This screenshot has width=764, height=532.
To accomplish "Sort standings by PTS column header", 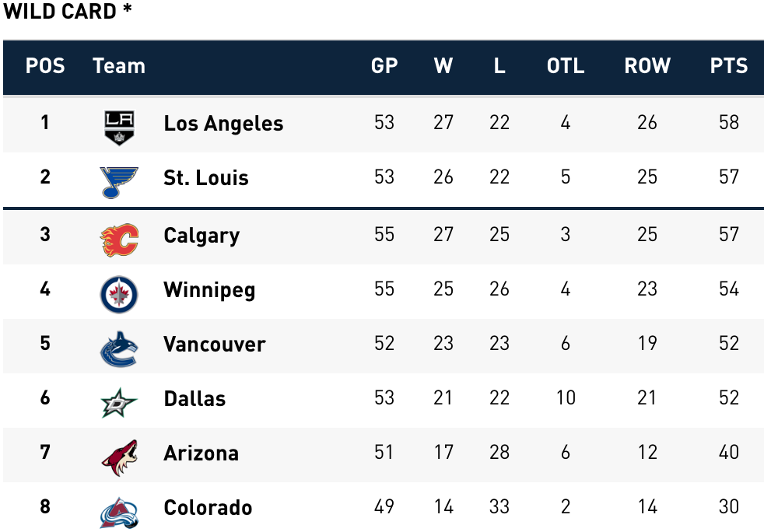I will click(x=728, y=66).
